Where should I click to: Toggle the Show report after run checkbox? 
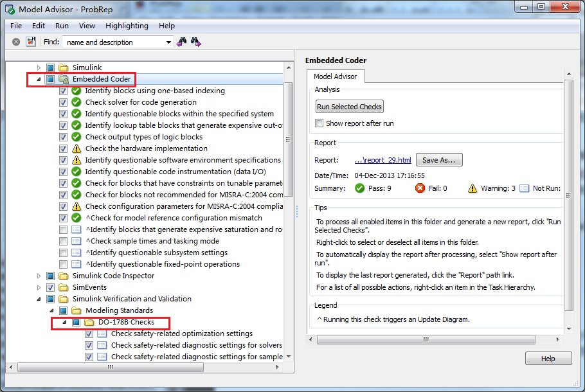click(x=319, y=123)
